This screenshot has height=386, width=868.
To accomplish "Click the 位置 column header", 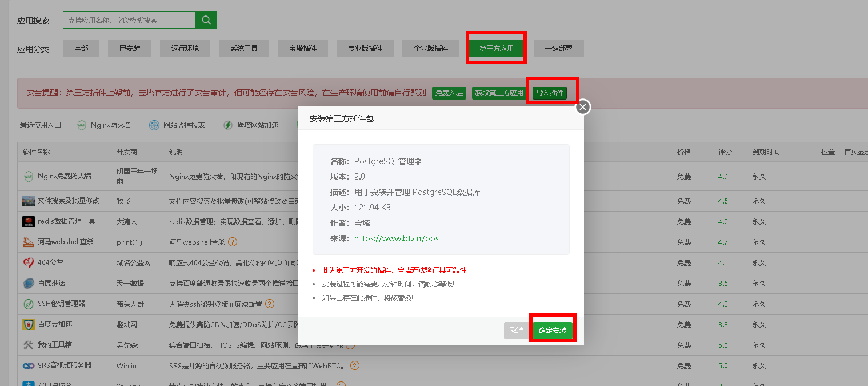I will 828,152.
